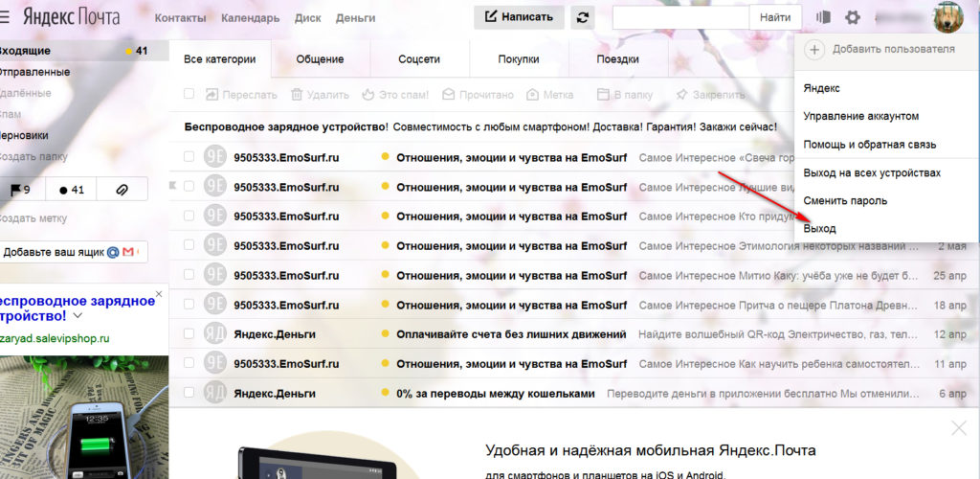Screen dimensions: 980x479
Task: Open the themes icon next to settings gear
Action: [822, 17]
